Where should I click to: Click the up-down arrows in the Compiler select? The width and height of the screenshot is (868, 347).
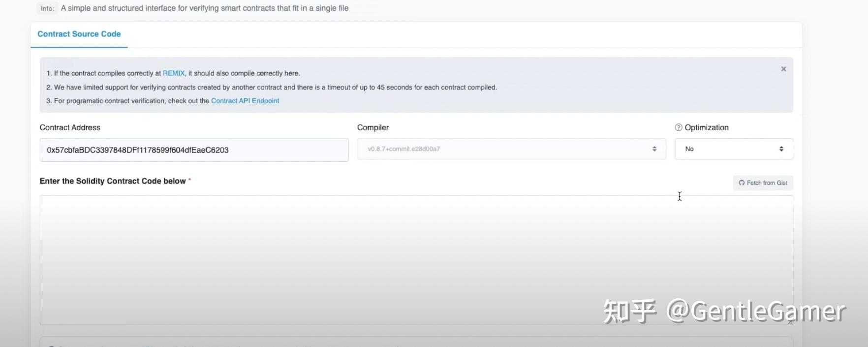(654, 149)
